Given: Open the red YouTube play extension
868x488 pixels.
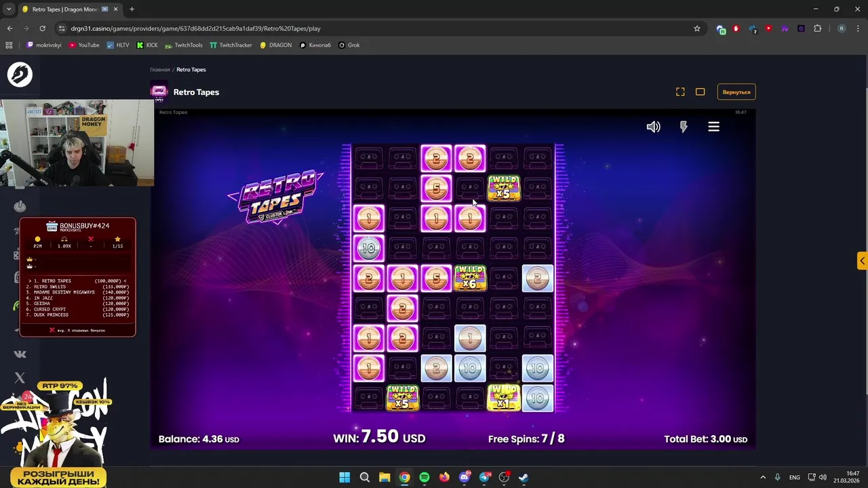Looking at the screenshot, I should pyautogui.click(x=768, y=28).
